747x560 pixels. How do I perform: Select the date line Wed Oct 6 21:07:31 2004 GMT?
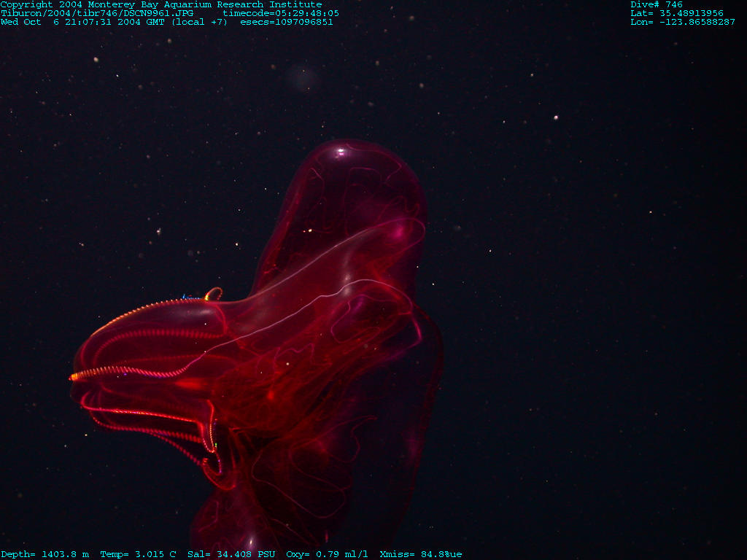pyautogui.click(x=82, y=22)
